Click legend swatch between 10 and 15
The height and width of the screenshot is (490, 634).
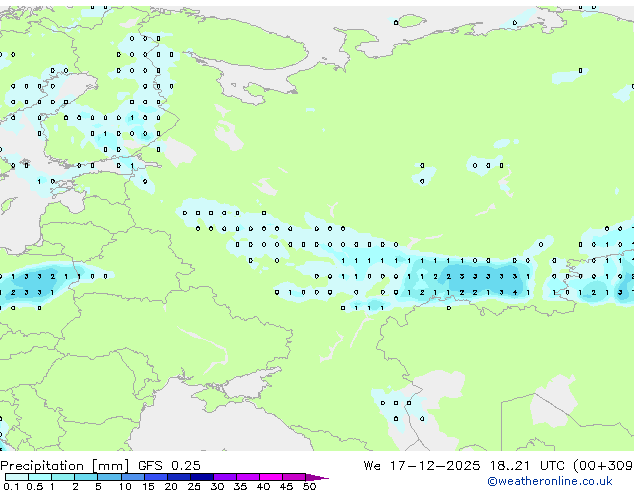133,477
